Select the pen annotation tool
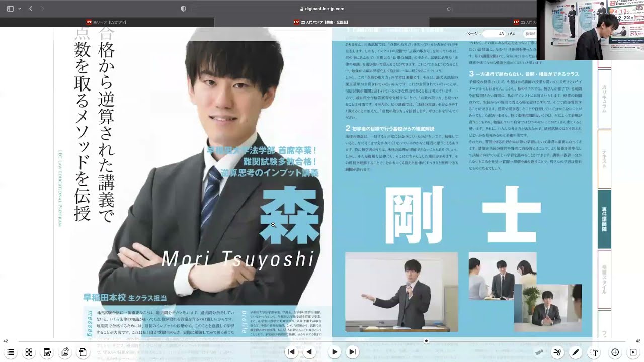Image resolution: width=644 pixels, height=362 pixels. (x=575, y=352)
